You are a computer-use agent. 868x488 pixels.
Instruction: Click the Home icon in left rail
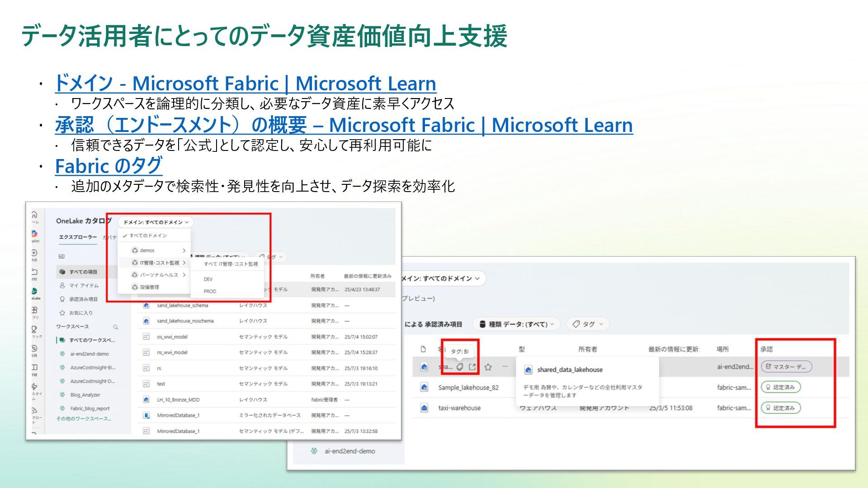[x=34, y=215]
